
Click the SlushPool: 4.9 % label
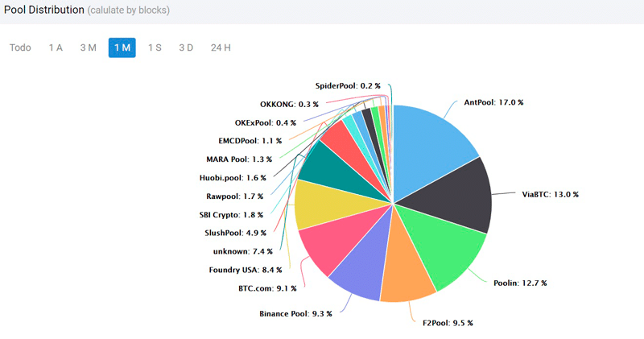[x=235, y=233]
